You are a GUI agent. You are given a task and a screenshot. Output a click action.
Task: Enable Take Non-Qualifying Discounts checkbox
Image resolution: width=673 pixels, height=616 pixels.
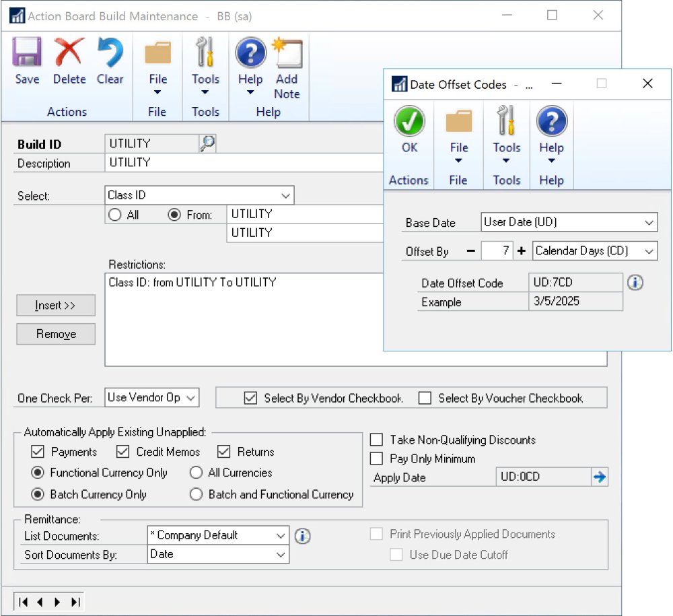pos(377,440)
